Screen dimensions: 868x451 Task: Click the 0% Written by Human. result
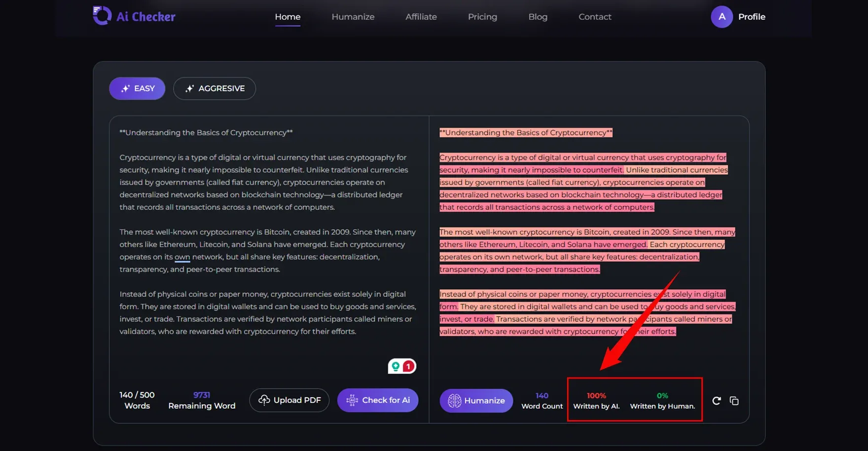coord(662,401)
